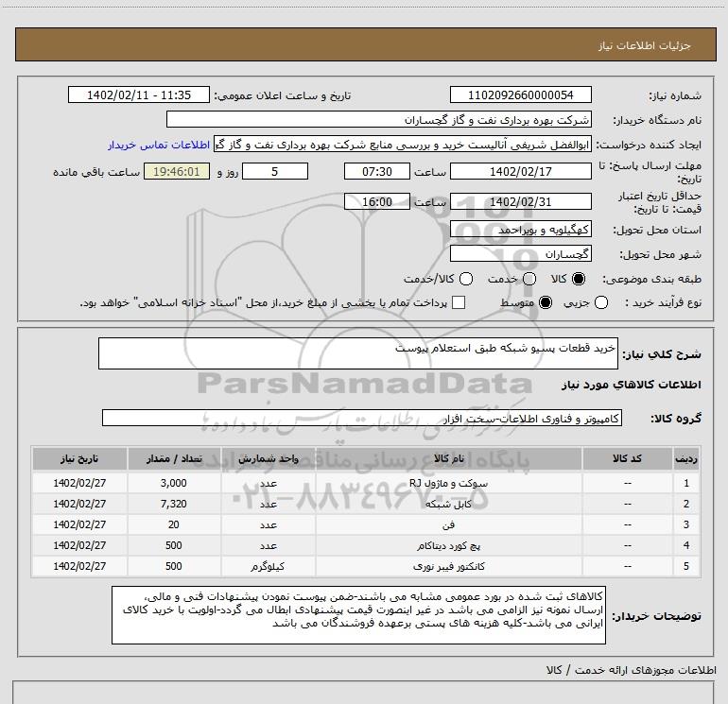Click the announcement date field 1402/02/11 - 11:35
728x704 pixels.
click(139, 94)
